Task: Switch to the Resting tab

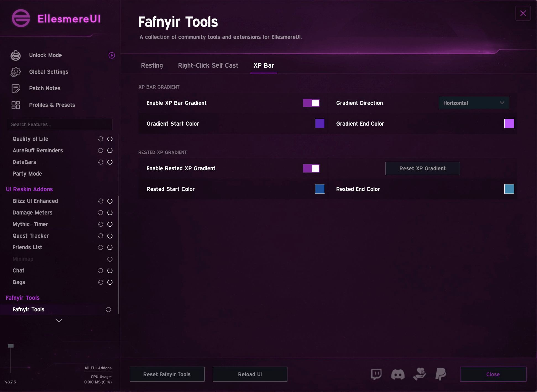Action: [x=152, y=66]
